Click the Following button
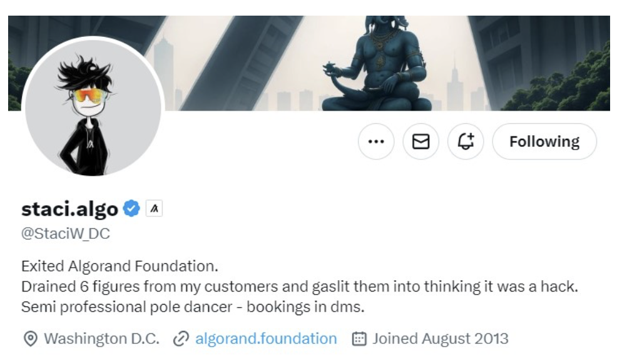Viewport: 622px width, 364px height. tap(544, 141)
